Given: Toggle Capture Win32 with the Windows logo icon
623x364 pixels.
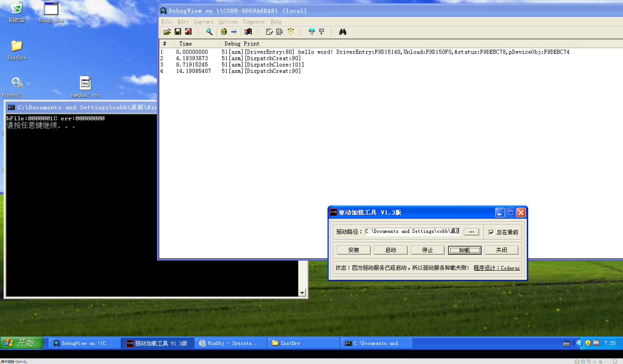Looking at the screenshot, I should [x=248, y=32].
